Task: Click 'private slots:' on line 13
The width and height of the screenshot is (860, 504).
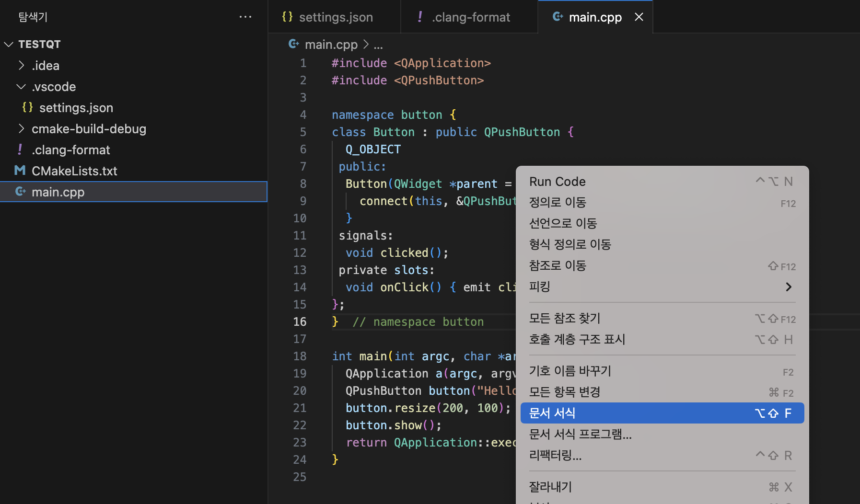Action: click(x=386, y=270)
